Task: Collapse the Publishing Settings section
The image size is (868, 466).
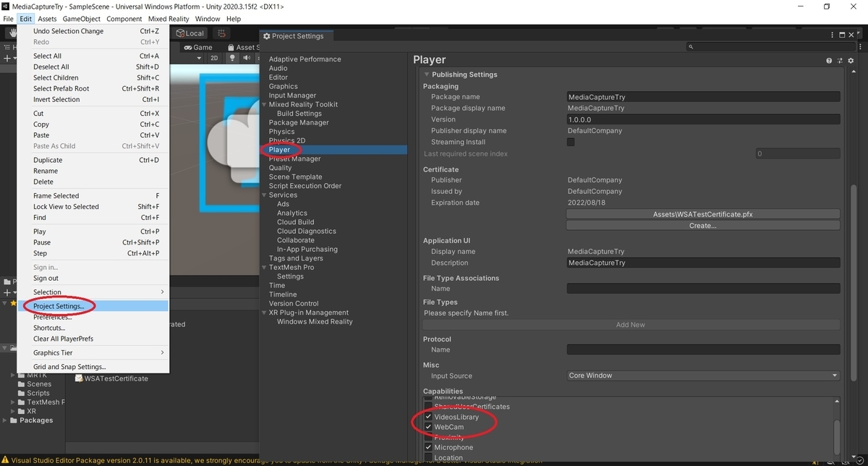Action: point(427,75)
